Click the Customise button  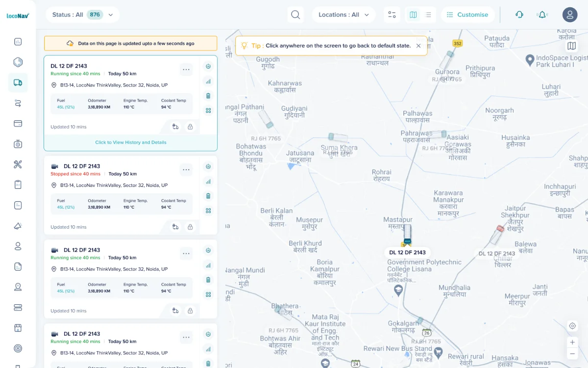pos(467,15)
